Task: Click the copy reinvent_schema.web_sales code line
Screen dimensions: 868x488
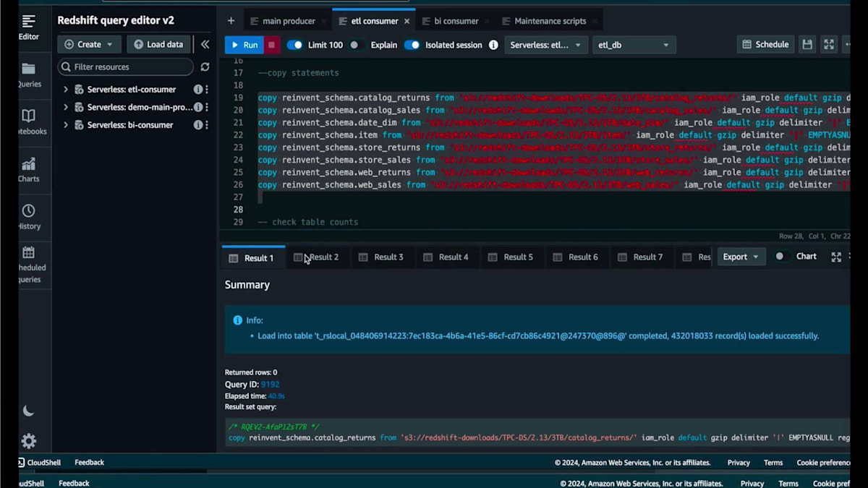Action: point(553,185)
